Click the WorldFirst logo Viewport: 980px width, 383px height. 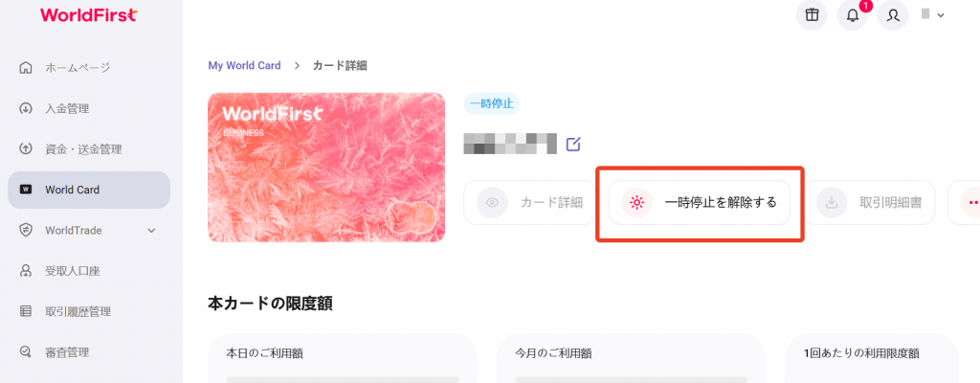click(x=88, y=15)
